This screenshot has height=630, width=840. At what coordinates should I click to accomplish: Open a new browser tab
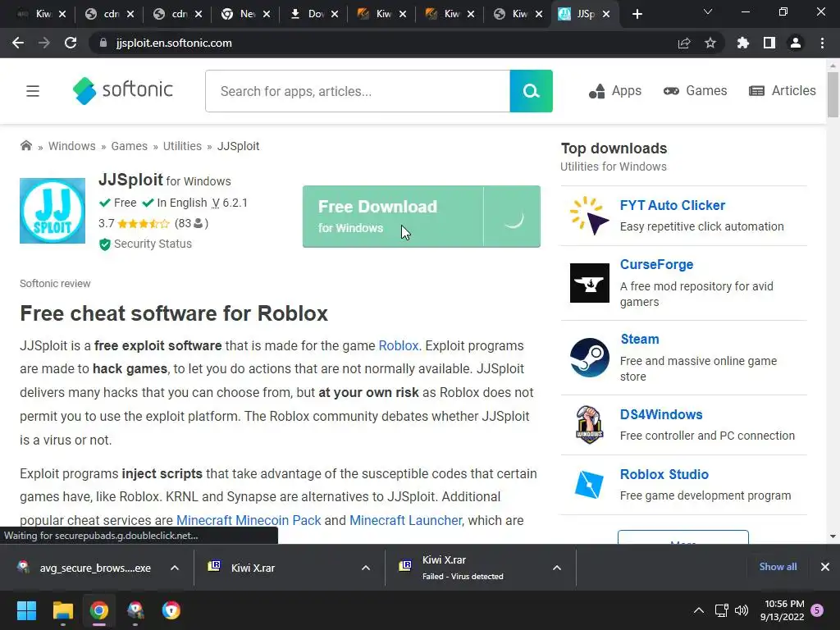point(637,14)
